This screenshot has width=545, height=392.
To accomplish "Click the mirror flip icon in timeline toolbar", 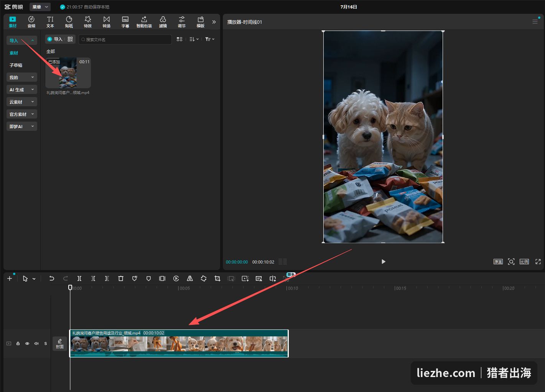I will pyautogui.click(x=190, y=278).
